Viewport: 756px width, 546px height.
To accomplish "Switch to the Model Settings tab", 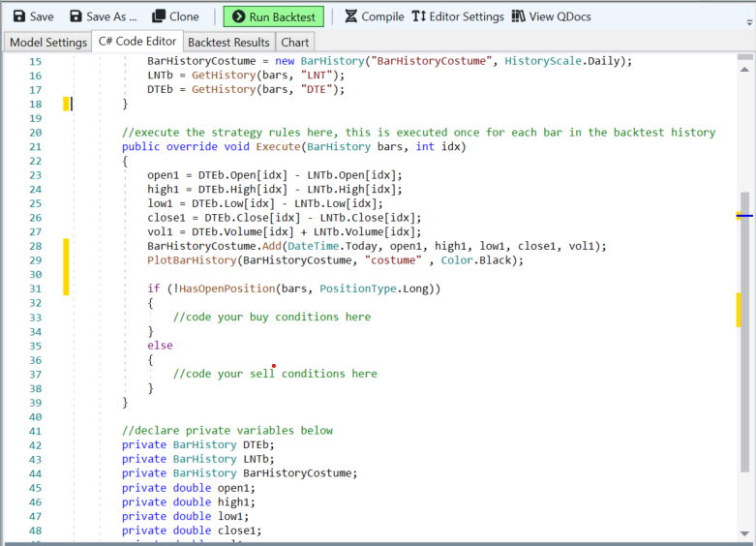I will pos(46,42).
